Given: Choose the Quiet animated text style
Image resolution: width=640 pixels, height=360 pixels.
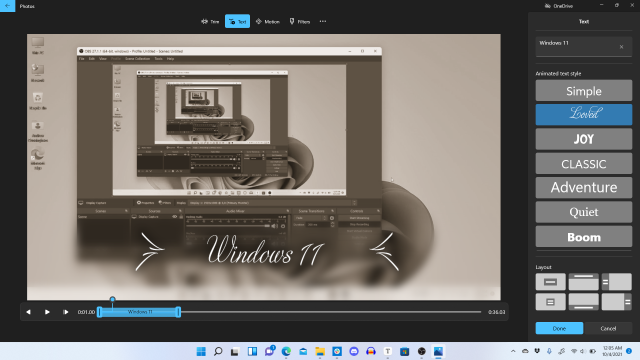Looking at the screenshot, I should (x=584, y=212).
